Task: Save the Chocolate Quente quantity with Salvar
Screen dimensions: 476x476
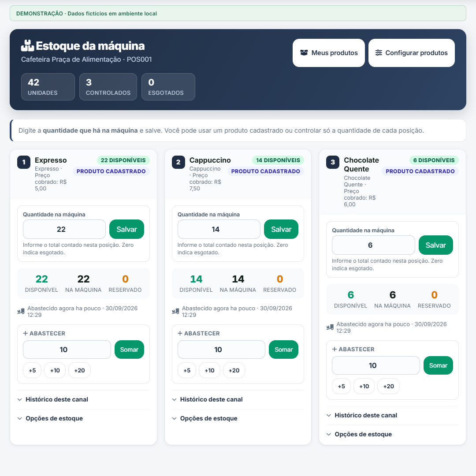Action: coord(435,245)
